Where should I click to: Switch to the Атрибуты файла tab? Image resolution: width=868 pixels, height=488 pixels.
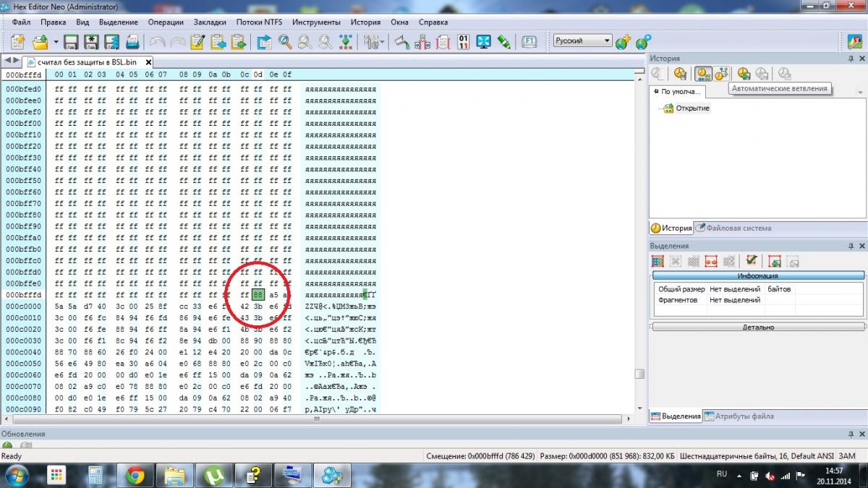[739, 416]
